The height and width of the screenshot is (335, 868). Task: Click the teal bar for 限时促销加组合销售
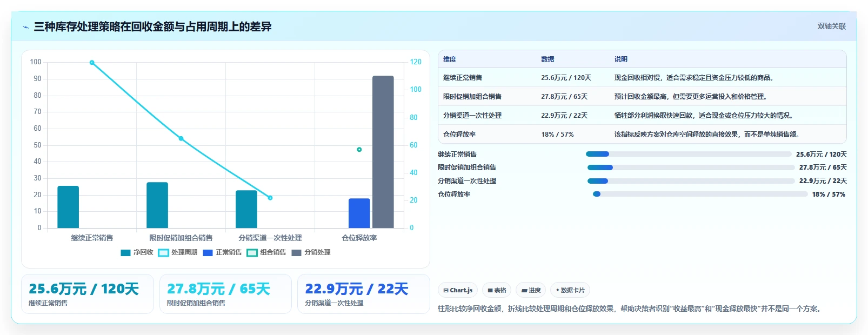click(x=157, y=205)
